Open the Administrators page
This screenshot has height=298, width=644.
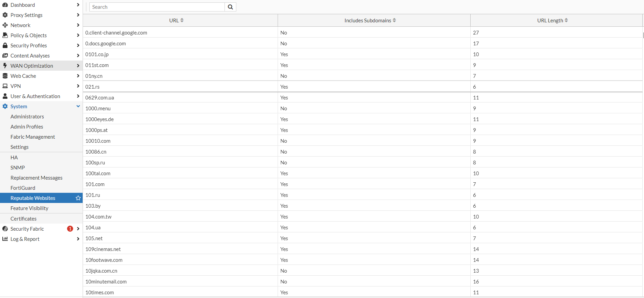(x=27, y=116)
